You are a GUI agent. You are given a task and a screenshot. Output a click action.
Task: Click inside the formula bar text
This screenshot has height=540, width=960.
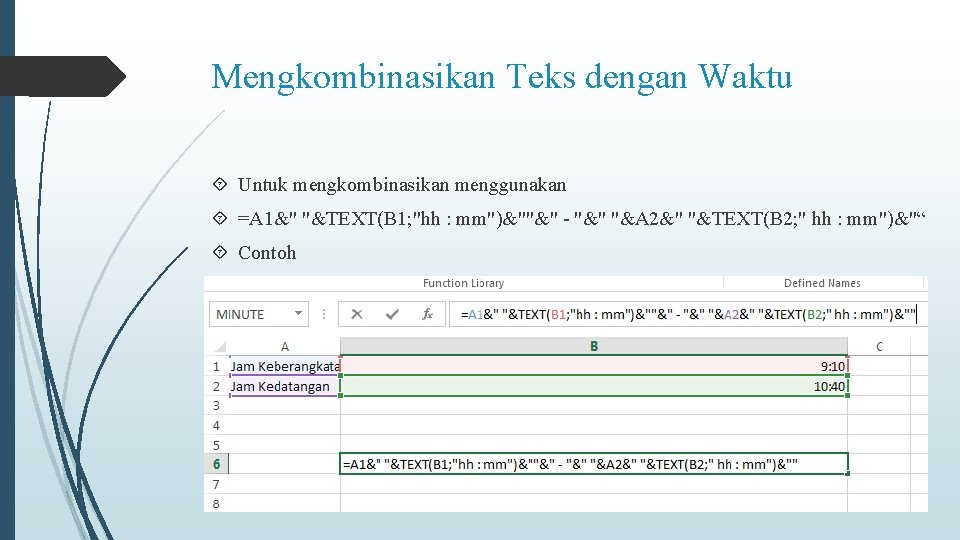tap(688, 314)
